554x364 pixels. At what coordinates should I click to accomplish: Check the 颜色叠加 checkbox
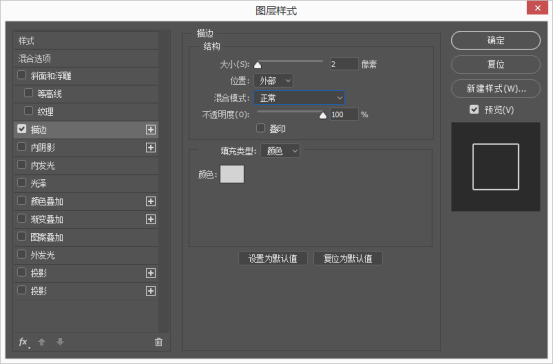tap(22, 201)
